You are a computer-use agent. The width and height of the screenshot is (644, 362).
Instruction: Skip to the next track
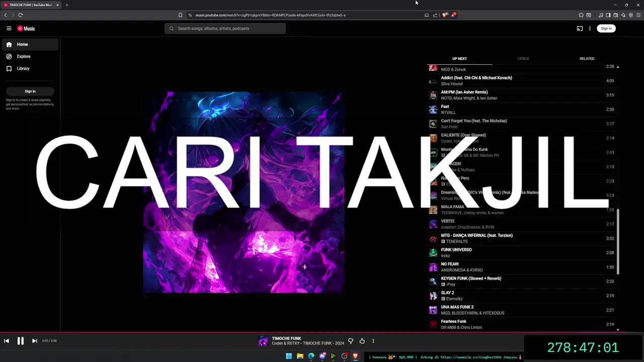[x=34, y=341]
